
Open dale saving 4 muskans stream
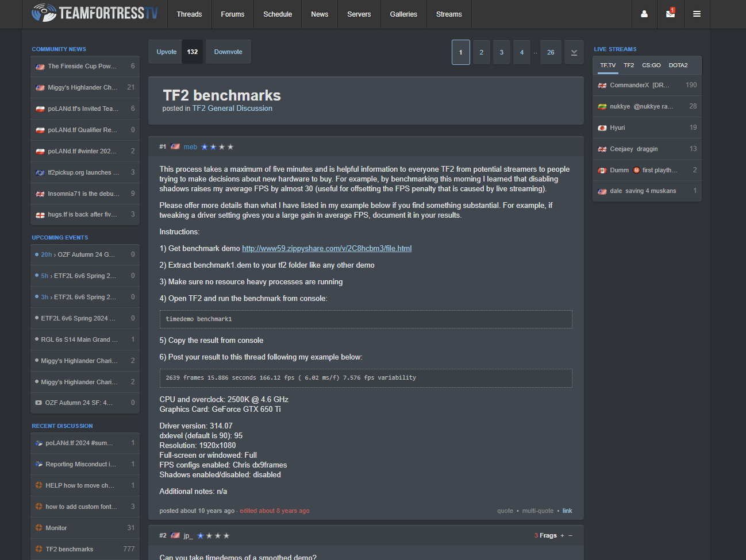click(647, 191)
